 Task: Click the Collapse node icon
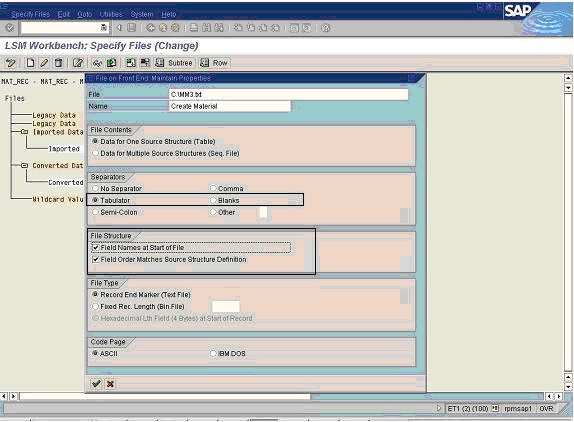pyautogui.click(x=145, y=63)
